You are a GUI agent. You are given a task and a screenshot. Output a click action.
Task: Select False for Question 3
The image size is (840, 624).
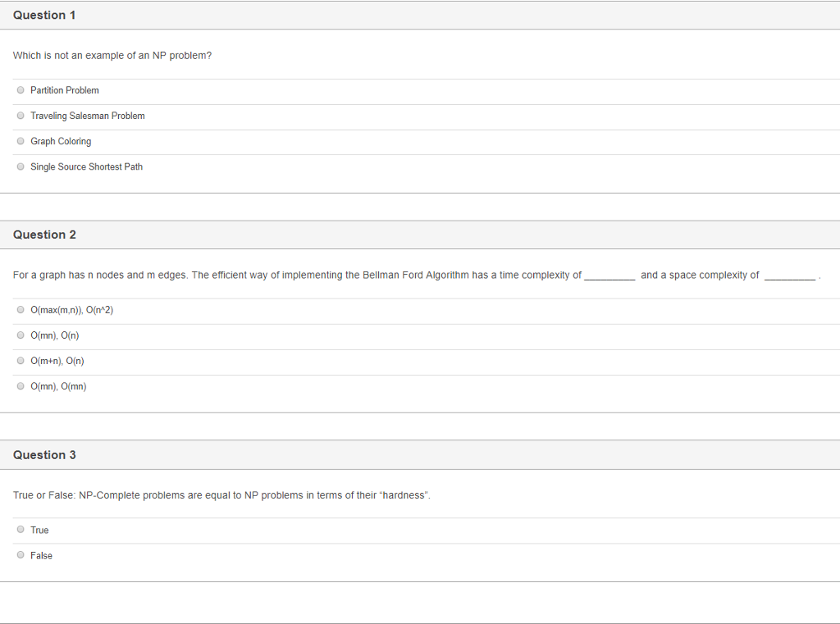(20, 554)
